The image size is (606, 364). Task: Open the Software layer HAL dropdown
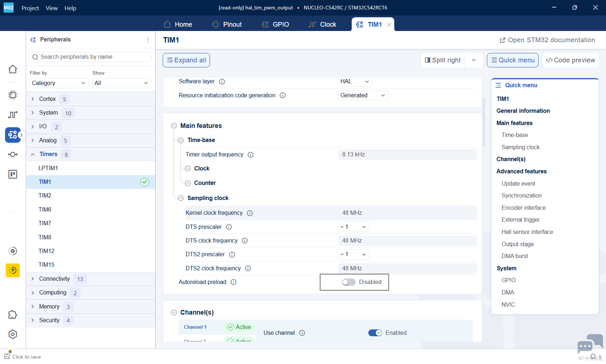[x=355, y=81]
